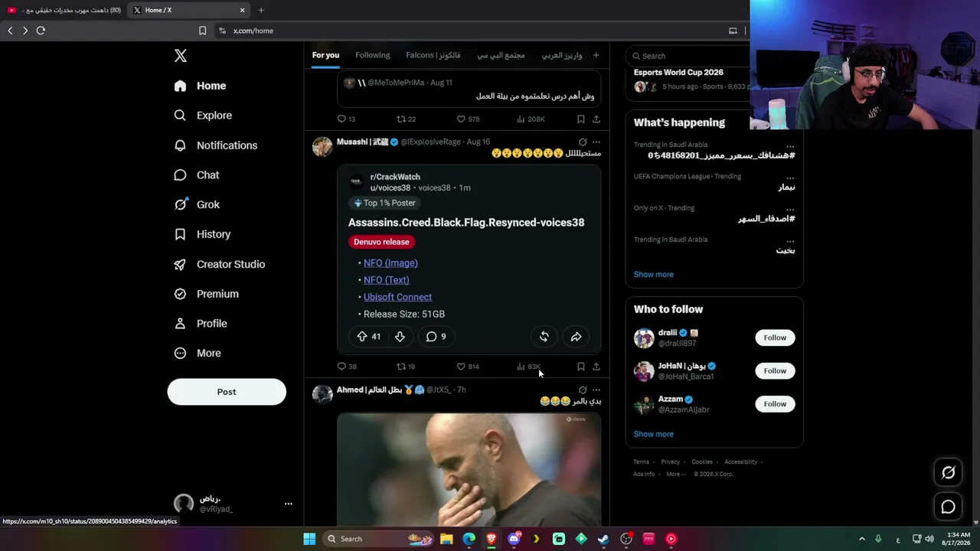Bookmark this page in the browser toolbar

point(202,31)
